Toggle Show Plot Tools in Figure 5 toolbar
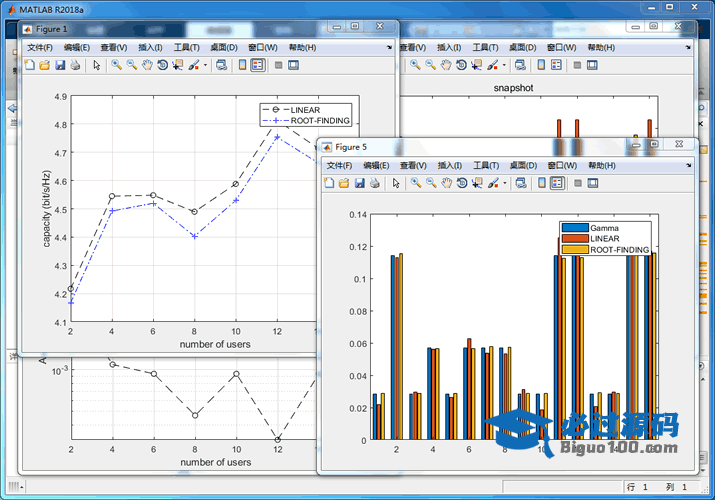This screenshot has height=500, width=715. (x=593, y=183)
